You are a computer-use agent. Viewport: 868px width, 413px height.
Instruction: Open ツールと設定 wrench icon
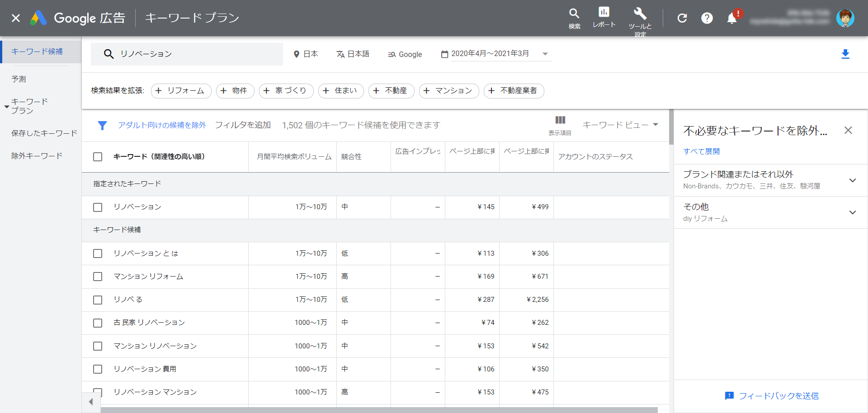click(x=640, y=14)
